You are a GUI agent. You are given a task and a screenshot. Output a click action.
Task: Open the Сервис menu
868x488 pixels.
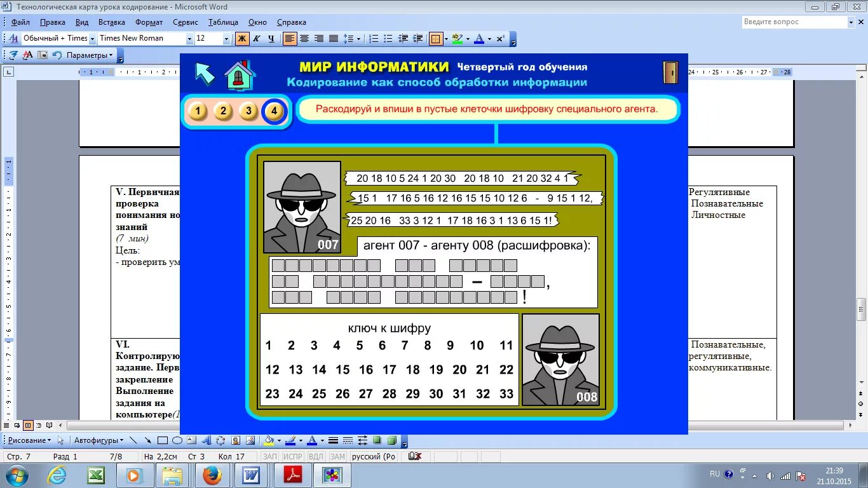pos(186,22)
